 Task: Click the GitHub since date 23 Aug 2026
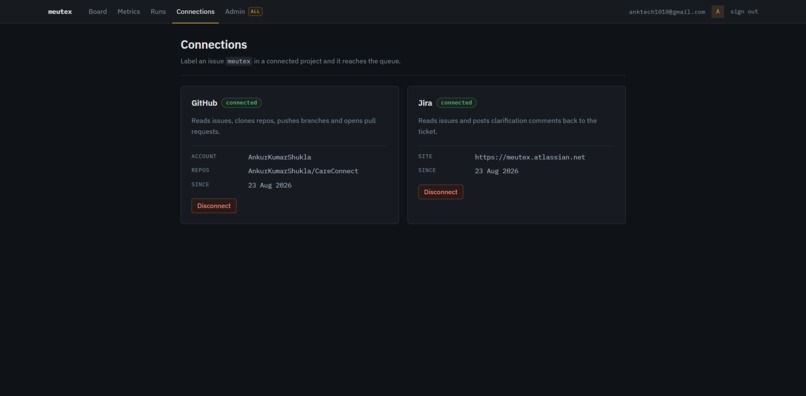(x=270, y=185)
